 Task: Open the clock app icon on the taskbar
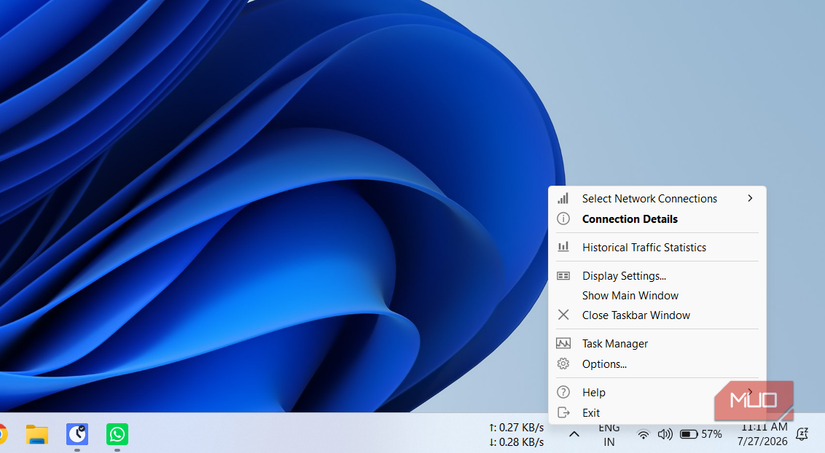pyautogui.click(x=77, y=435)
